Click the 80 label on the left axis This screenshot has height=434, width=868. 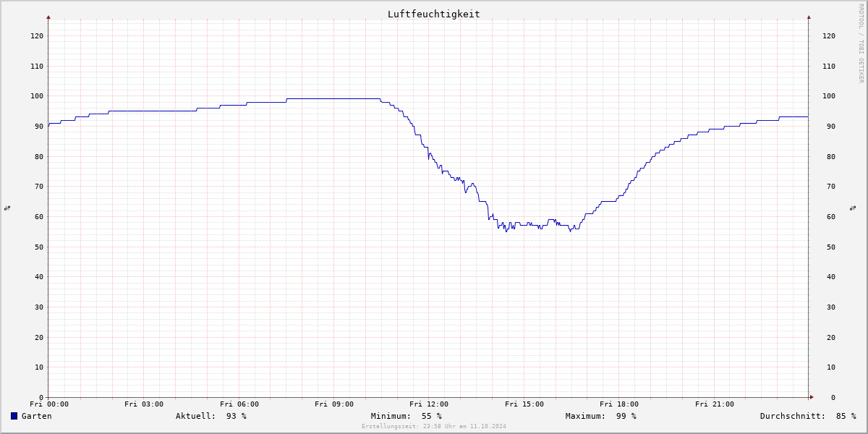tap(39, 156)
